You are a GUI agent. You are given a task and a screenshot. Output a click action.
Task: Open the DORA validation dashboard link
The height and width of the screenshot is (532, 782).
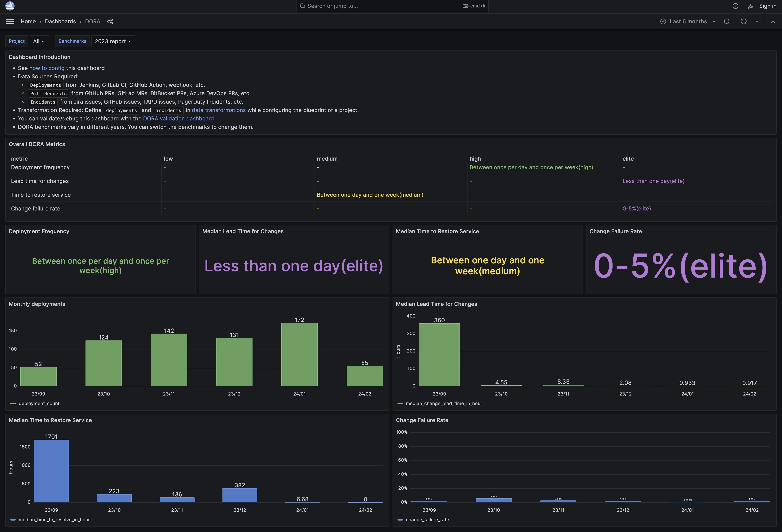tap(178, 119)
